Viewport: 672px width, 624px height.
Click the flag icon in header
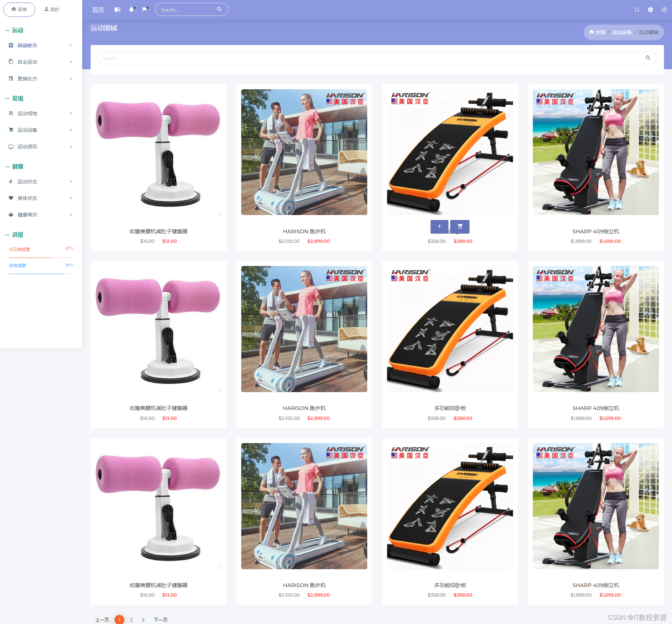[145, 9]
